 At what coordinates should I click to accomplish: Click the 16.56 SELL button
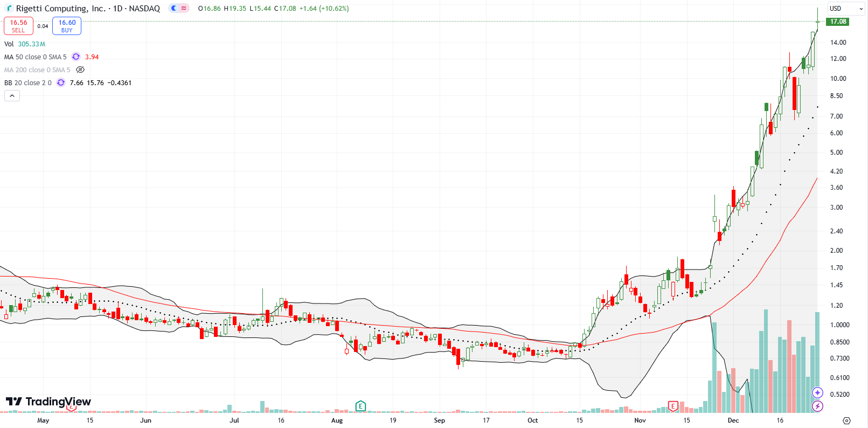click(x=18, y=26)
